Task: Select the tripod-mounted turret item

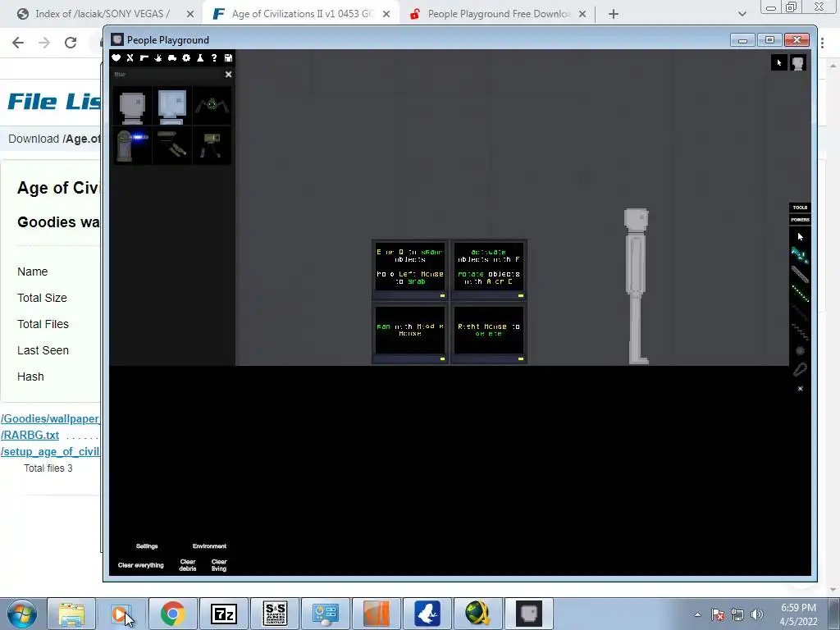Action: click(212, 145)
